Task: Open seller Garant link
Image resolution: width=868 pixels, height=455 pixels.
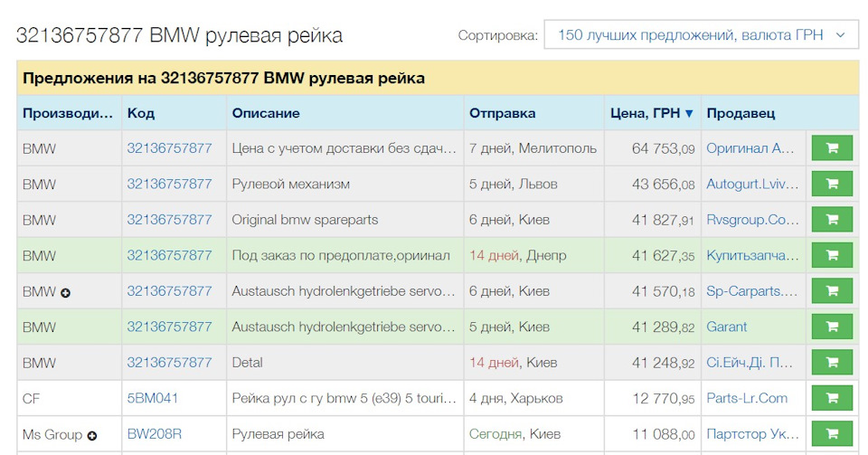Action: click(726, 327)
